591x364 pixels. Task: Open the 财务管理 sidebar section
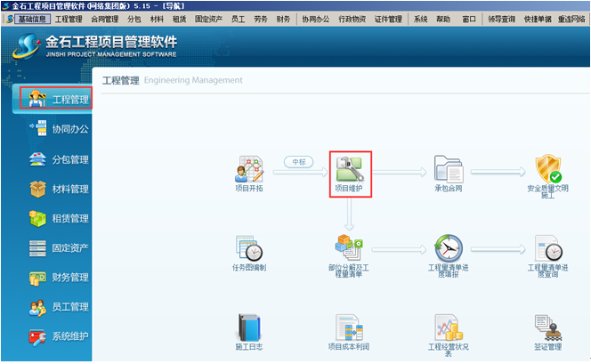[x=59, y=278]
